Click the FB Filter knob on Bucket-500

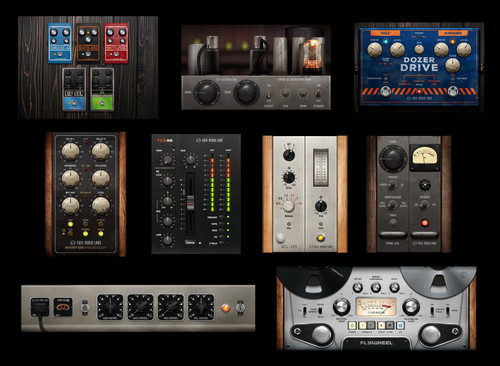101,178
